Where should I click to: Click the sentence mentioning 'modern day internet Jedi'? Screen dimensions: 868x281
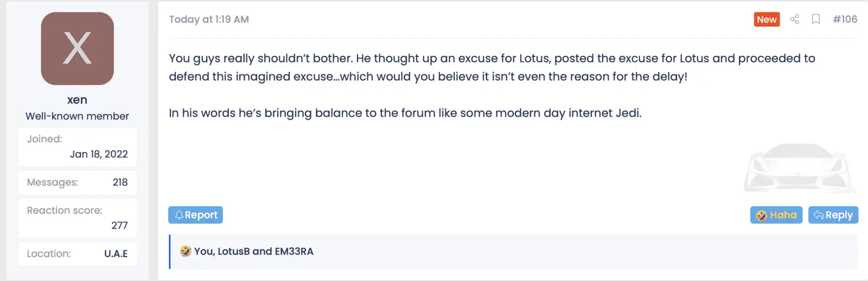point(405,113)
